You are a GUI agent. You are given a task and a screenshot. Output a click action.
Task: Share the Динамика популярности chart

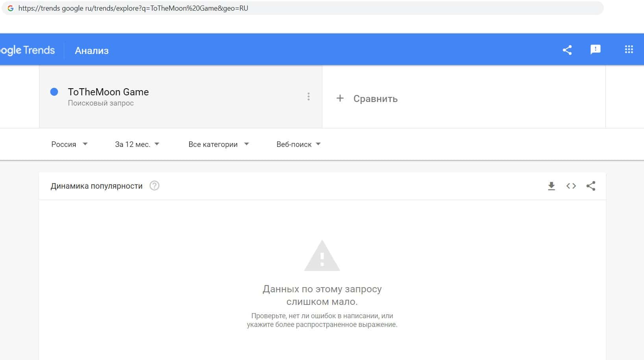(x=590, y=186)
